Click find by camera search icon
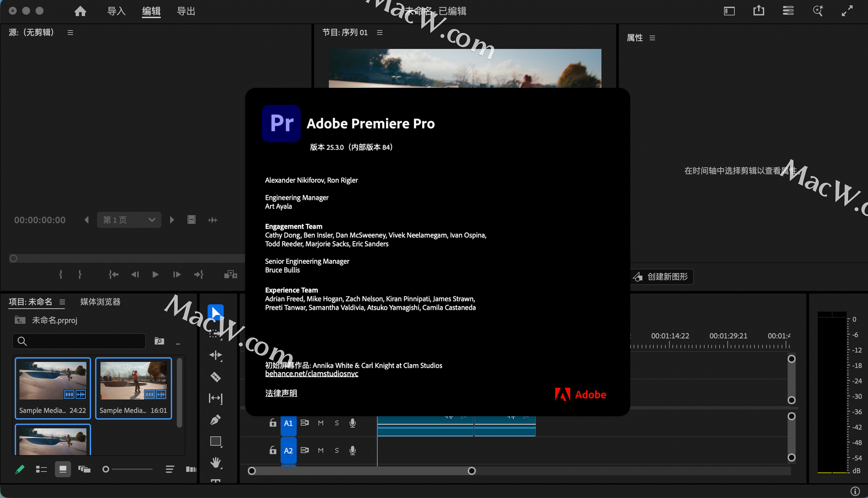The image size is (868, 498). [159, 341]
